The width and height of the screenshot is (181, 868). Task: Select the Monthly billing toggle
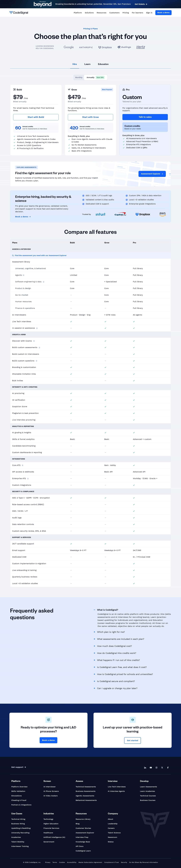tap(79, 77)
